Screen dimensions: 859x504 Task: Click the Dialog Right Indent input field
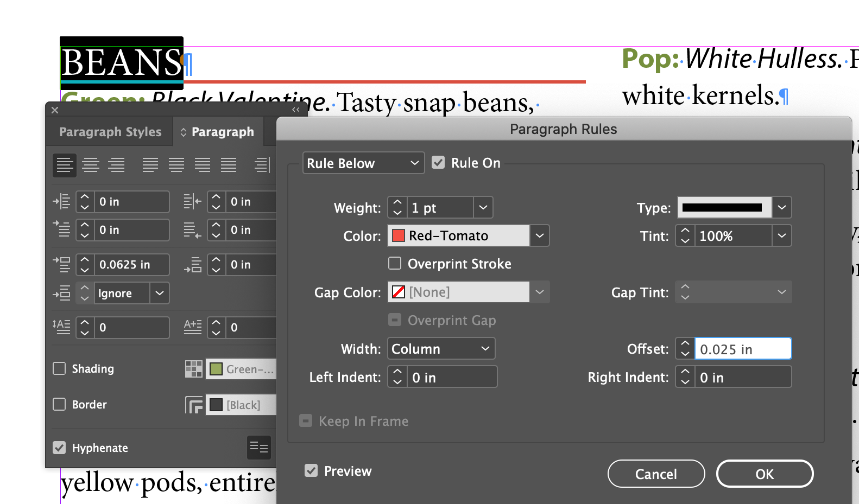point(743,377)
